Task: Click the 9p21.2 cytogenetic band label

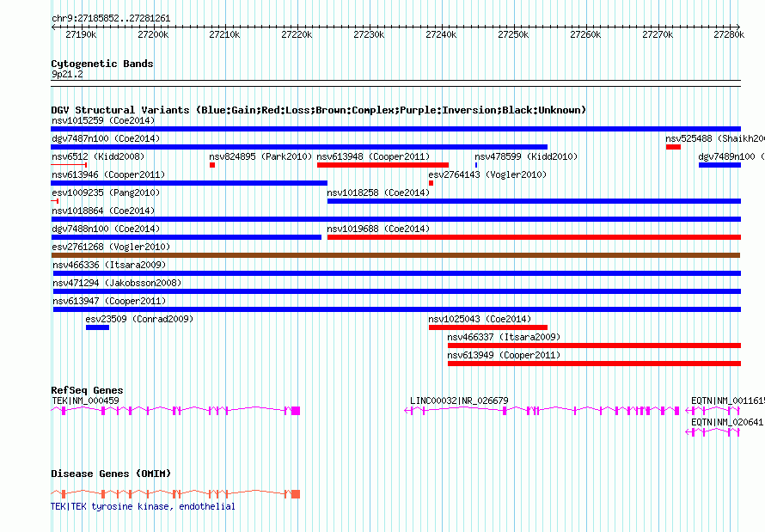Action: [x=67, y=74]
